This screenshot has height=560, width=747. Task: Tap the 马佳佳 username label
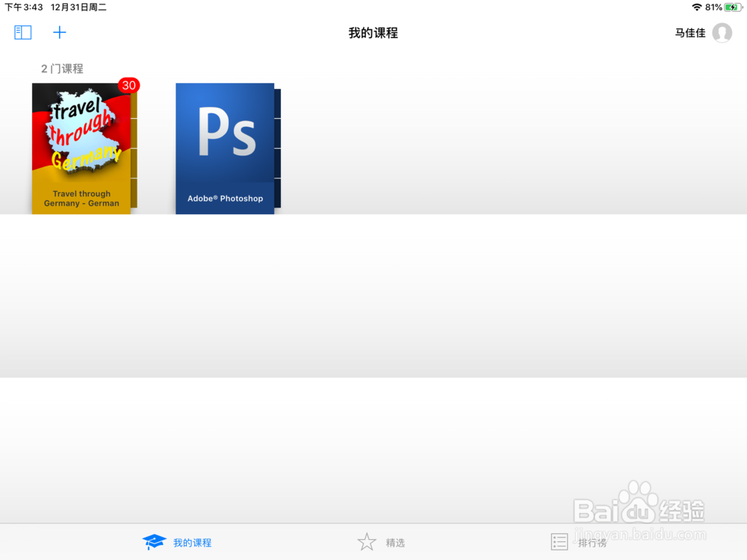tap(689, 33)
